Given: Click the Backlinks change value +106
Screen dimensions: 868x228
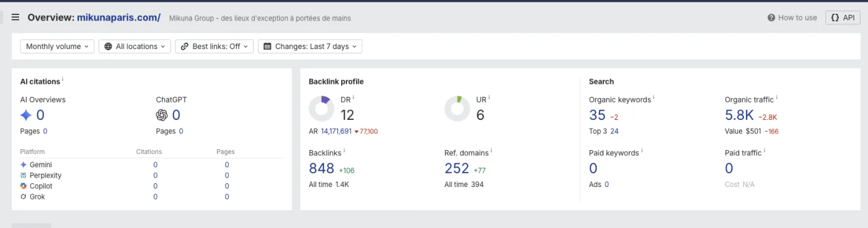Looking at the screenshot, I should [347, 170].
